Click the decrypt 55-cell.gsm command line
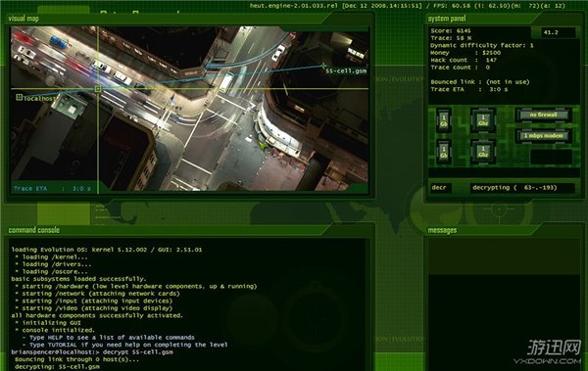 [92, 352]
